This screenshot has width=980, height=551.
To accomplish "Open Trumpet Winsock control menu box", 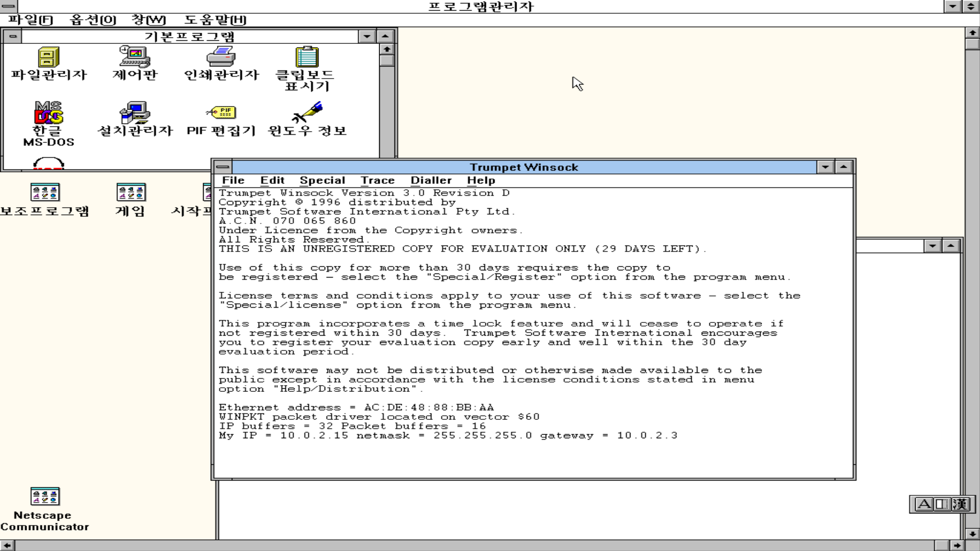I will point(223,167).
